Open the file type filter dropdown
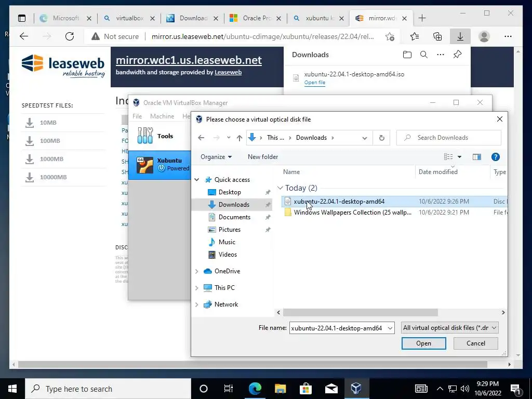Viewport: 532px width, 399px height. (450, 328)
